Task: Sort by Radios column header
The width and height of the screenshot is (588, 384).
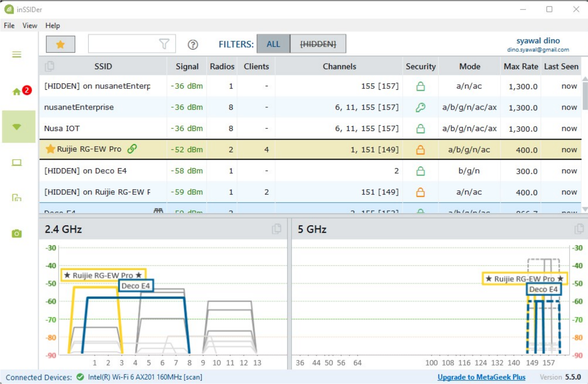Action: point(222,66)
